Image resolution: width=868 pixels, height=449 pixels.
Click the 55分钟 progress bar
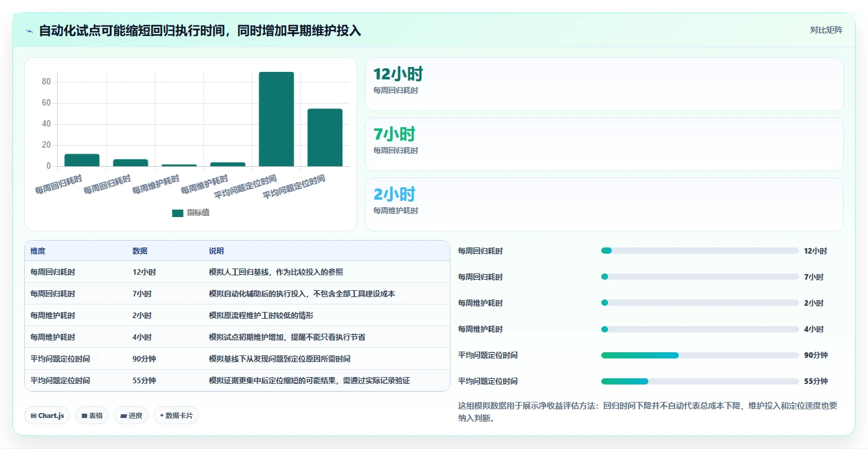700,381
